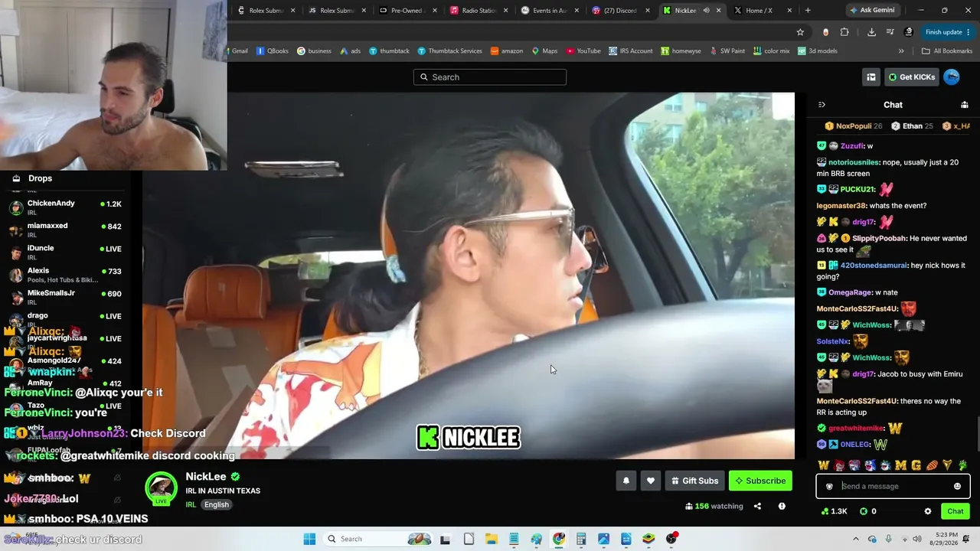The height and width of the screenshot is (551, 980).
Task: Open the Chrome media controls icon
Action: coord(890,32)
